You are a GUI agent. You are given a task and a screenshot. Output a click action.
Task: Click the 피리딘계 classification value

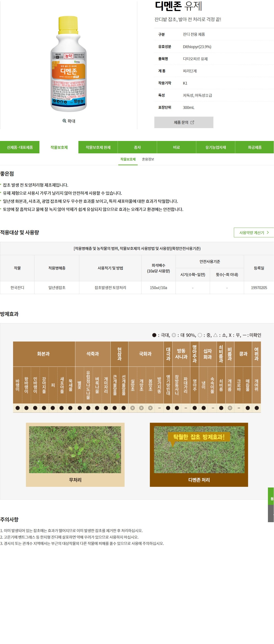pyautogui.click(x=190, y=71)
